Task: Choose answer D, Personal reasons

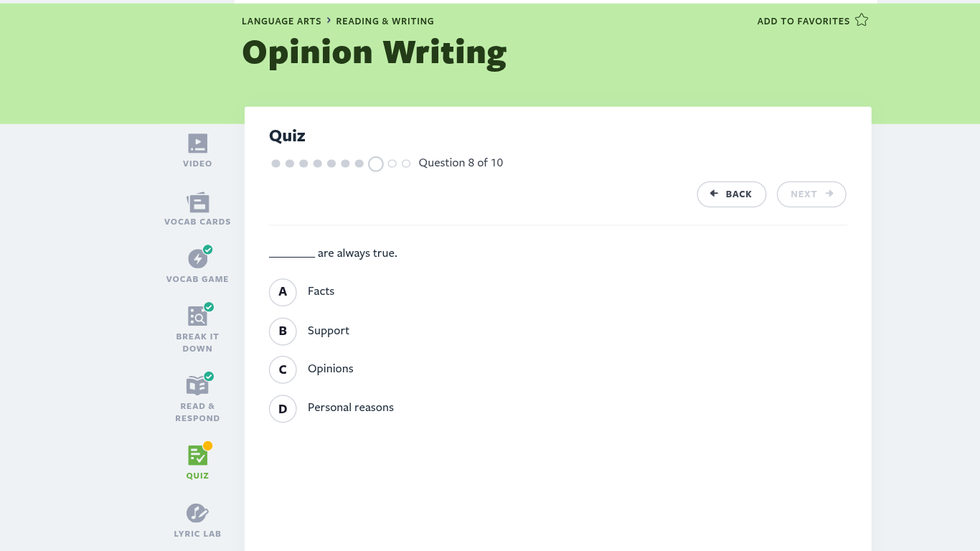Action: [x=283, y=408]
